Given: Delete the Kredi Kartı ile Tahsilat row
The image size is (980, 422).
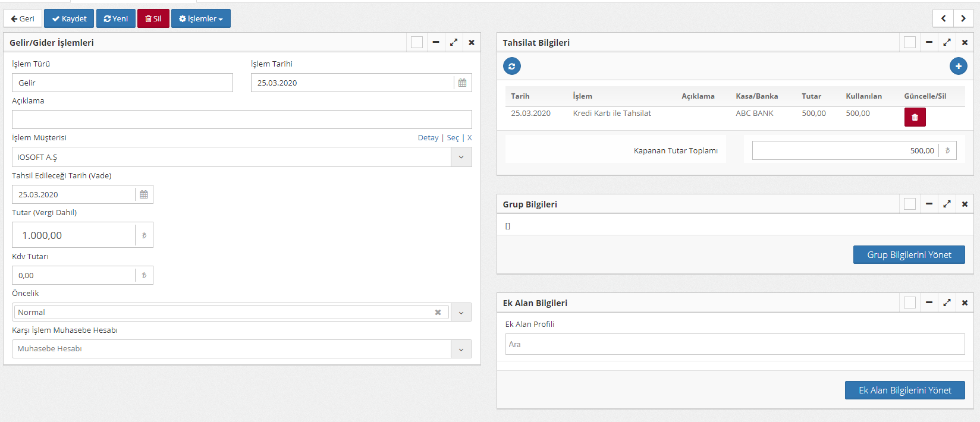Looking at the screenshot, I should click(915, 117).
